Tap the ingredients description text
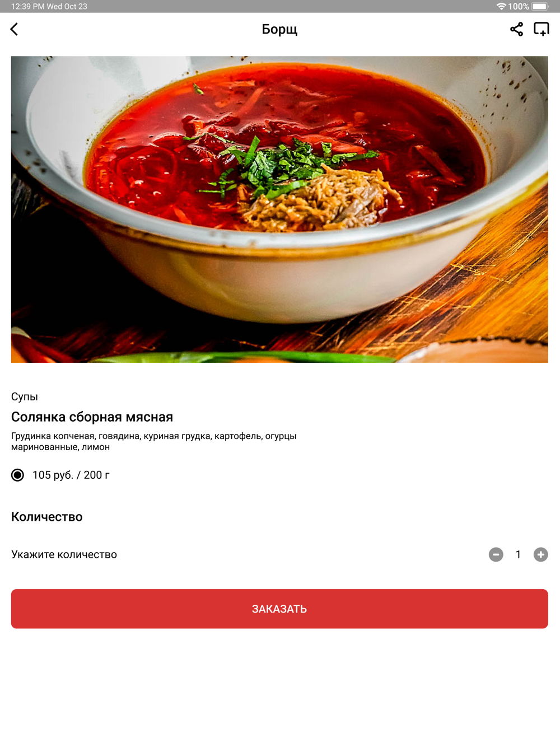 tap(154, 441)
